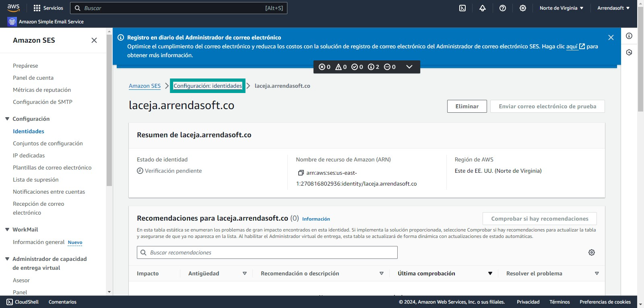Open Lista de supresión
Viewport: 644px width, 308px height.
tap(36, 180)
